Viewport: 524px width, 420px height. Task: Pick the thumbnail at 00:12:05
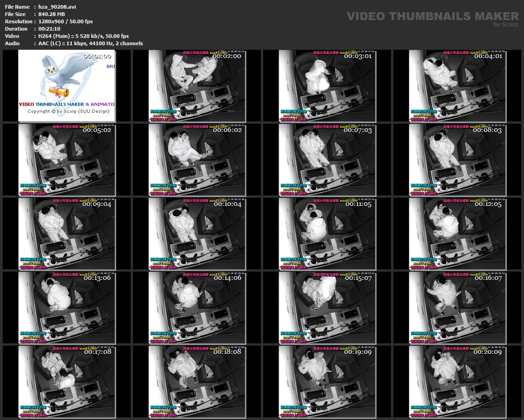[457, 234]
